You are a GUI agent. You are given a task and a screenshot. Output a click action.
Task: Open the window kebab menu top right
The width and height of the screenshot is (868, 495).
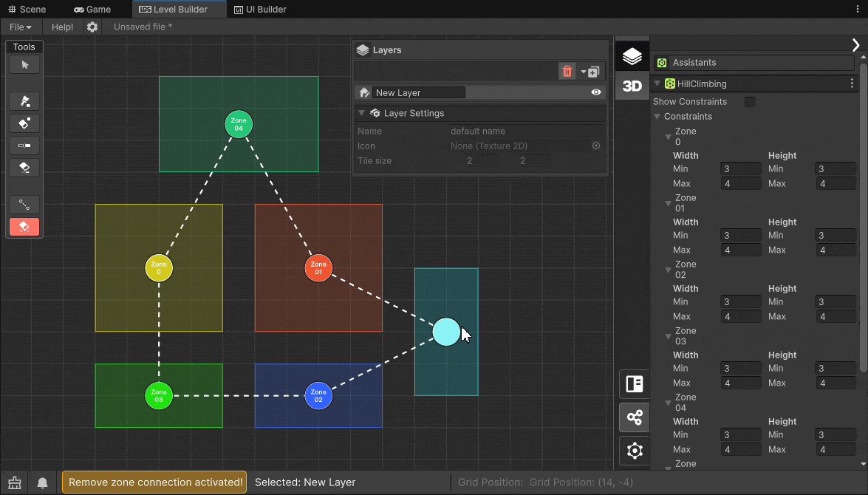[x=858, y=9]
